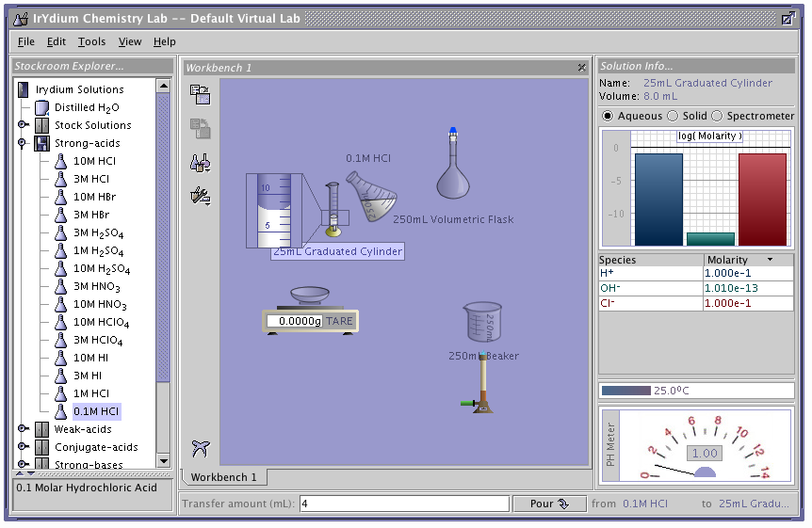Image resolution: width=812 pixels, height=528 pixels.
Task: Expand the Stock Solutions tree node
Action: click(x=23, y=125)
